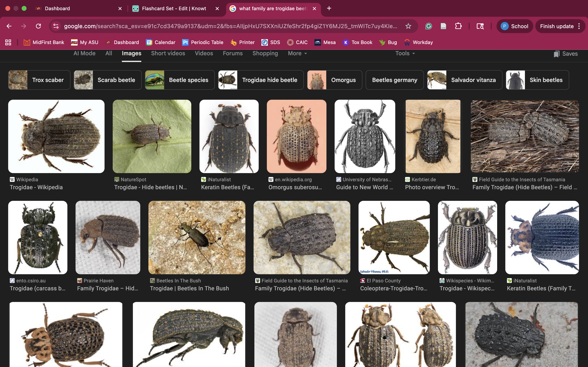Open the Grammarly extension icon
Image resolution: width=588 pixels, height=367 pixels.
[x=429, y=26]
